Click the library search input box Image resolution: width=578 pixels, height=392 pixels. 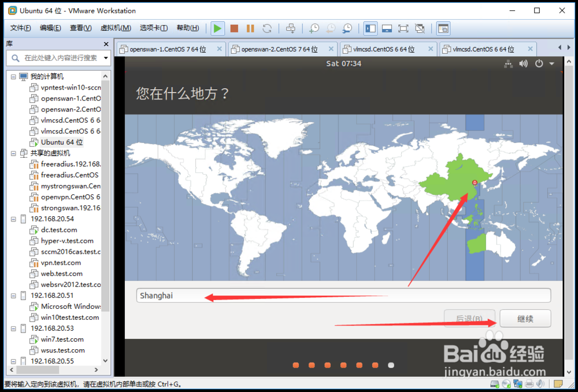coord(60,58)
